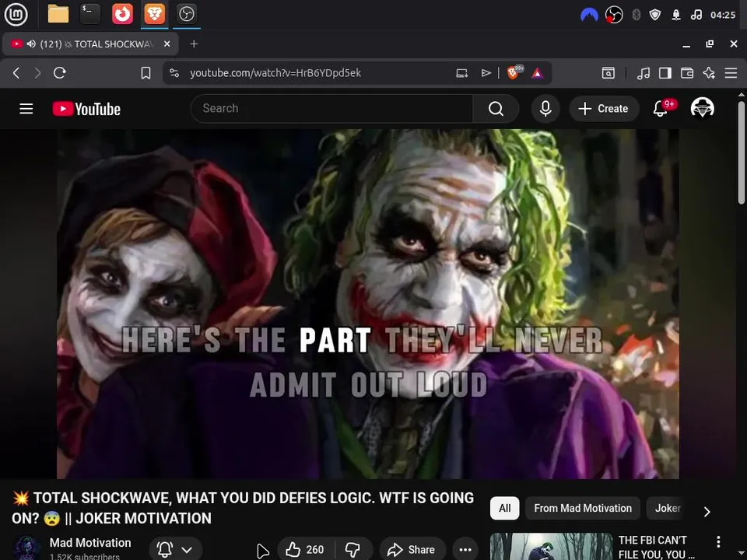Screen dimensions: 747x560
Task: Open THE FBI CAN'T FILE YOU thumbnail
Action: pyautogui.click(x=551, y=546)
